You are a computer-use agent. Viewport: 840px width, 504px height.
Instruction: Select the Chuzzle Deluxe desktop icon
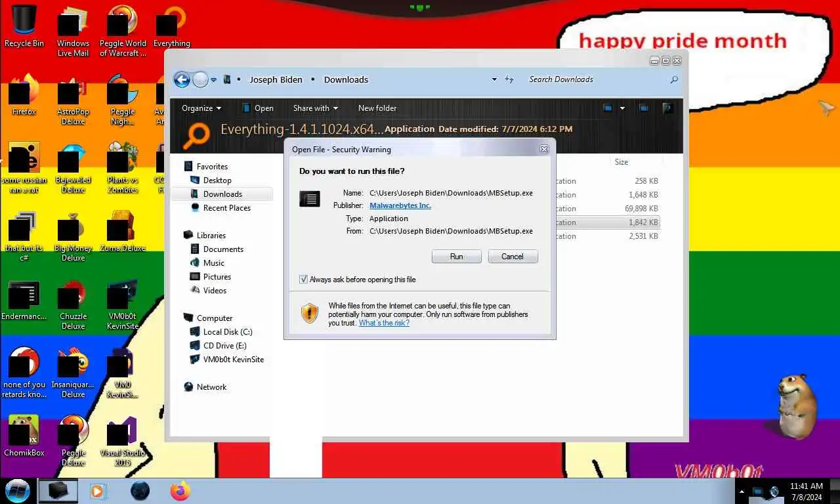tap(73, 305)
